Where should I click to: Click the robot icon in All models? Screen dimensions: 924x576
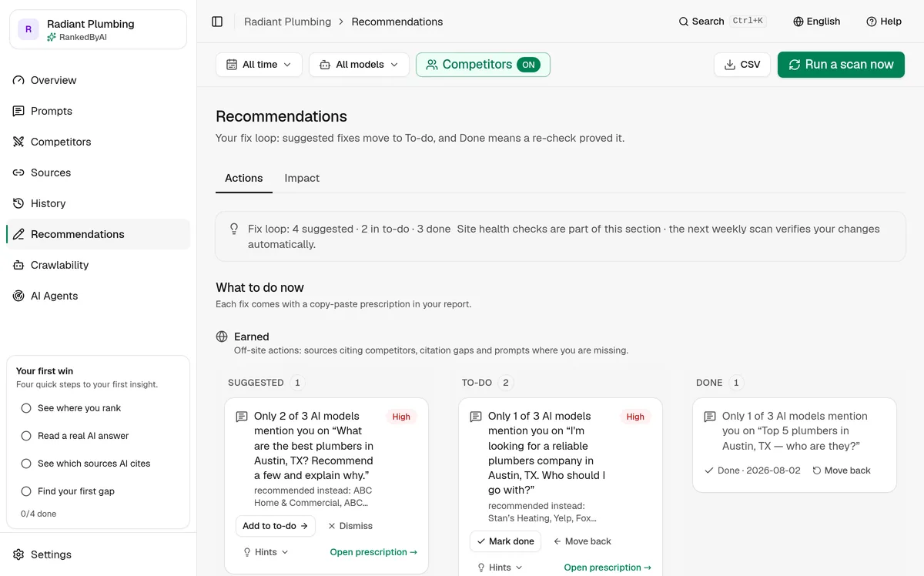click(324, 65)
